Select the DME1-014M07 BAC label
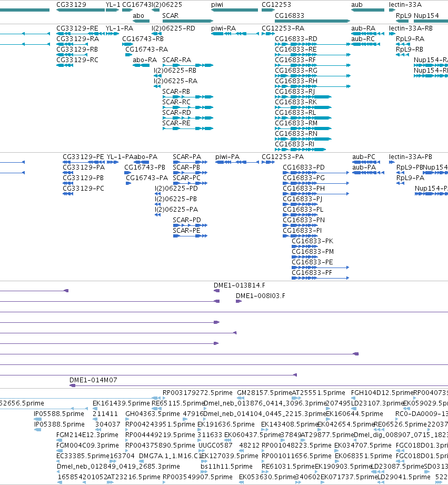Image resolution: width=448 pixels, height=485 pixels. (x=93, y=380)
